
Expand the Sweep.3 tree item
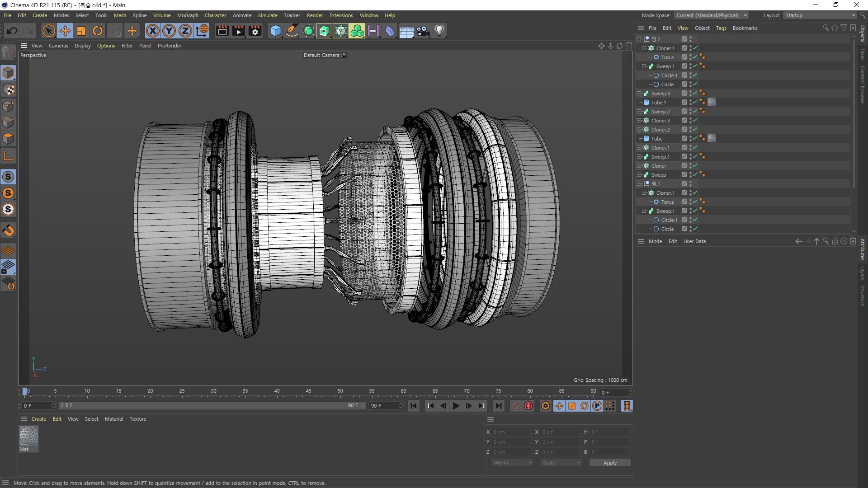point(639,94)
